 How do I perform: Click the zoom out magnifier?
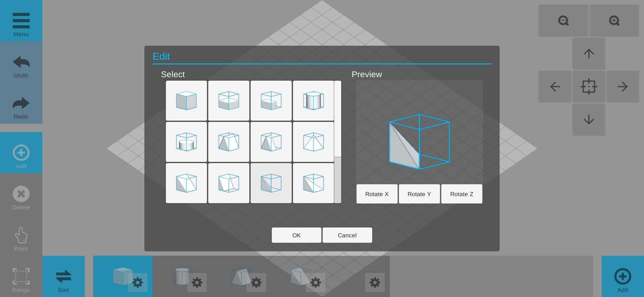[563, 21]
